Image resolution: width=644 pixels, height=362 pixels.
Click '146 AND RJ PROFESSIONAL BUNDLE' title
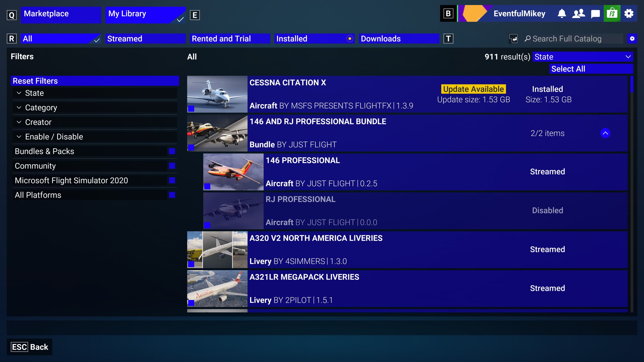(318, 121)
